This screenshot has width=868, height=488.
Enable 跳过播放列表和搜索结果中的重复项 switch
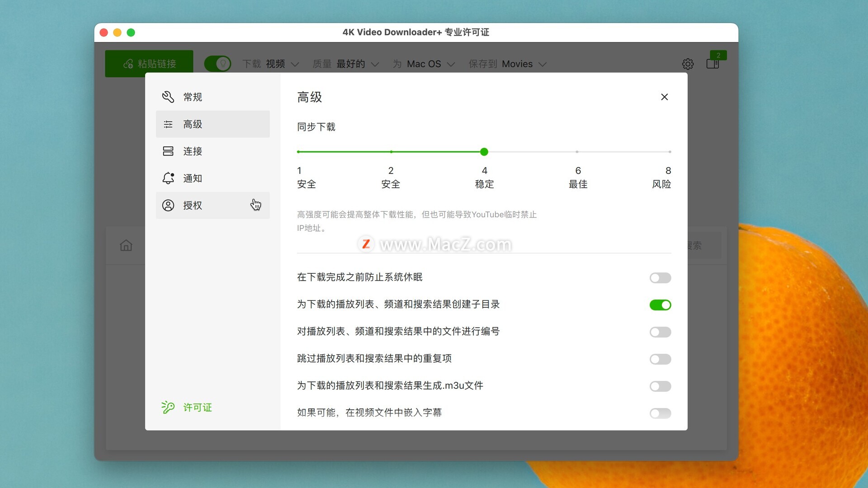click(x=660, y=359)
